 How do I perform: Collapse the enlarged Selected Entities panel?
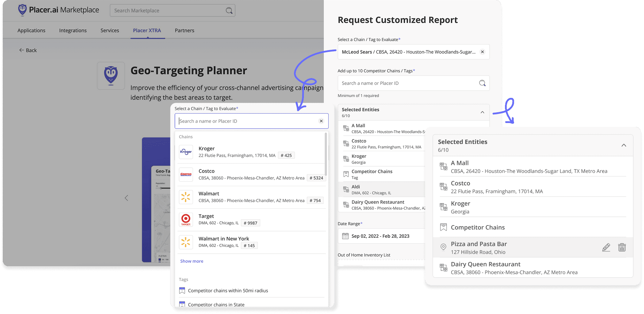[x=624, y=145]
